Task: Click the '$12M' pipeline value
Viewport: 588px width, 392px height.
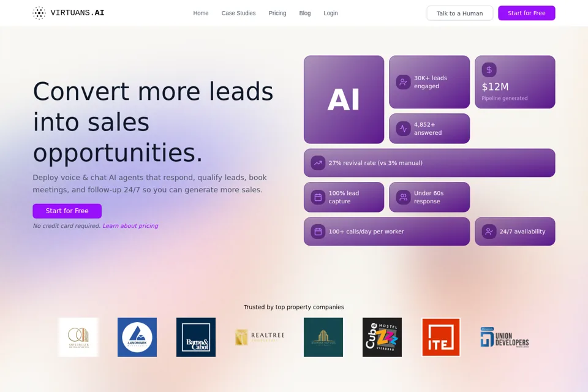Action: click(495, 86)
